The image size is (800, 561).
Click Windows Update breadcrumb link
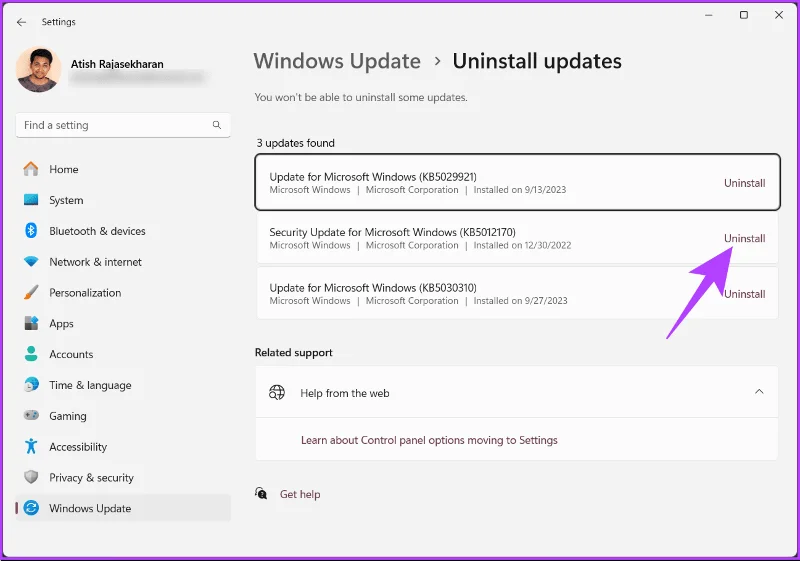tap(337, 61)
